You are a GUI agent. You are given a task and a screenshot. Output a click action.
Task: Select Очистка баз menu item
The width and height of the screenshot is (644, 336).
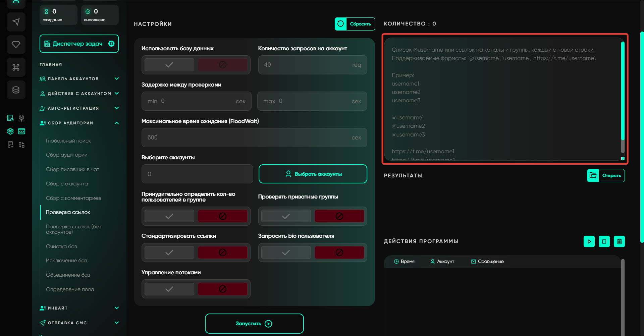61,246
